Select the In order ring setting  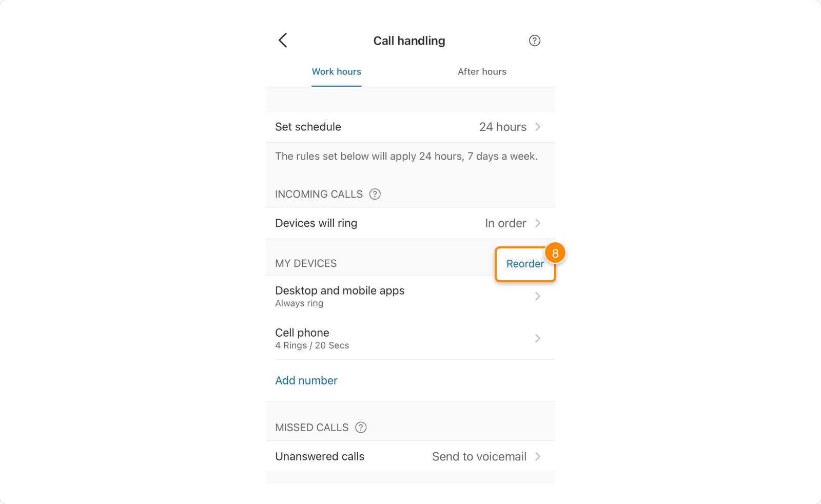[505, 223]
